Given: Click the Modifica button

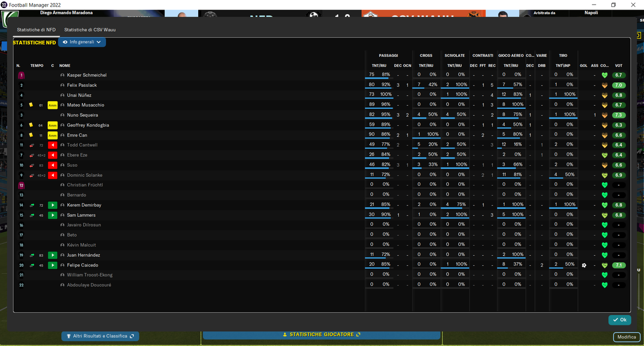Looking at the screenshot, I should pyautogui.click(x=627, y=337).
